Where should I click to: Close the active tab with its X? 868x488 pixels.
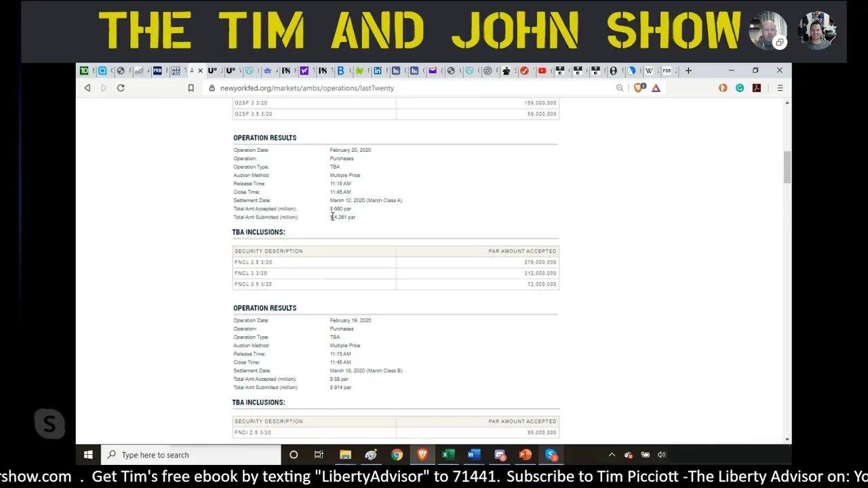coord(200,70)
